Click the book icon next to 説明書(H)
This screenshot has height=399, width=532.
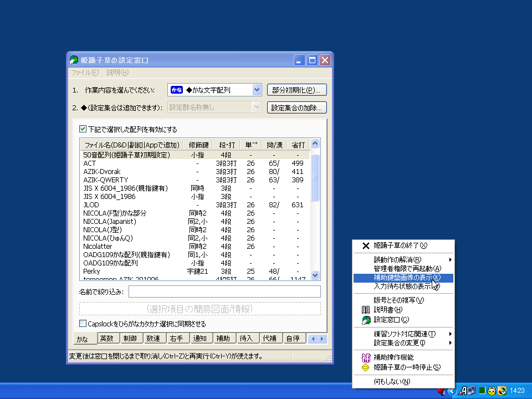coord(366,310)
